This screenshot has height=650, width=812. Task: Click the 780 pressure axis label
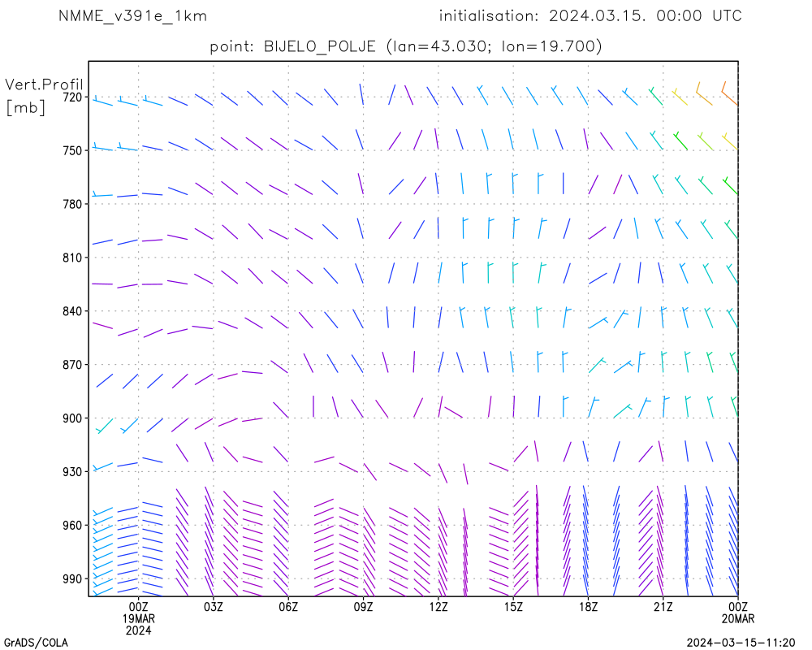(72, 204)
